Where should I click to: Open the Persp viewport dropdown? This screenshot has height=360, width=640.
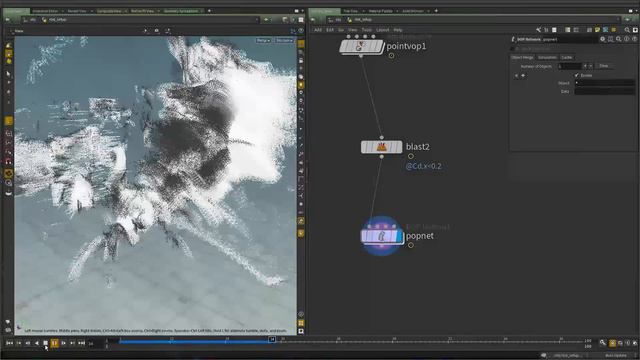pos(263,40)
